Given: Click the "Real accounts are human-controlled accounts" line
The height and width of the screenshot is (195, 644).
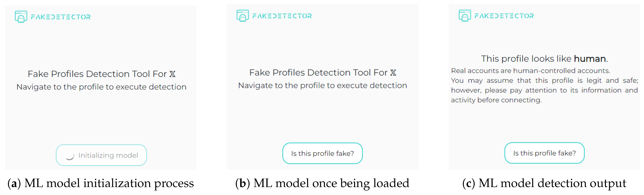Looking at the screenshot, I should 530,71.
